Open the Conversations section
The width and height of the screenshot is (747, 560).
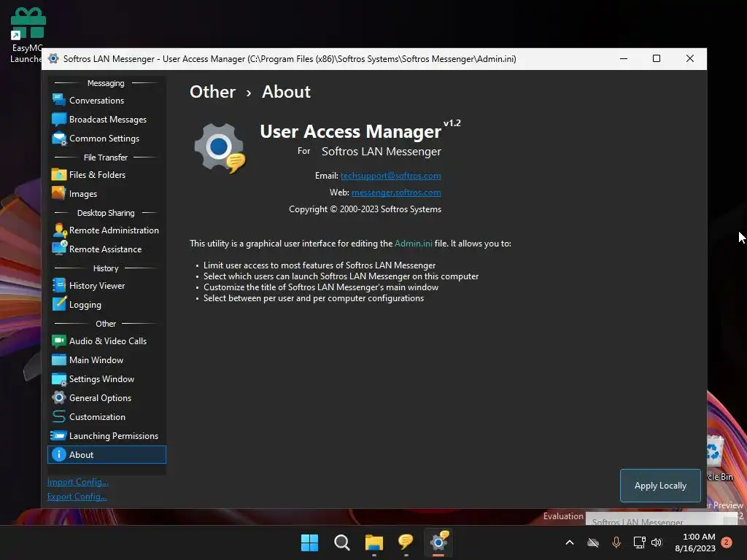click(107, 101)
